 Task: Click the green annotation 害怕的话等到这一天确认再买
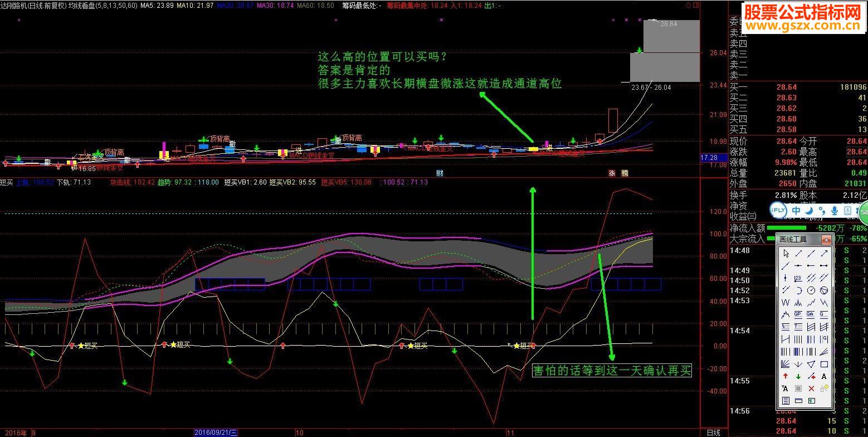(612, 370)
